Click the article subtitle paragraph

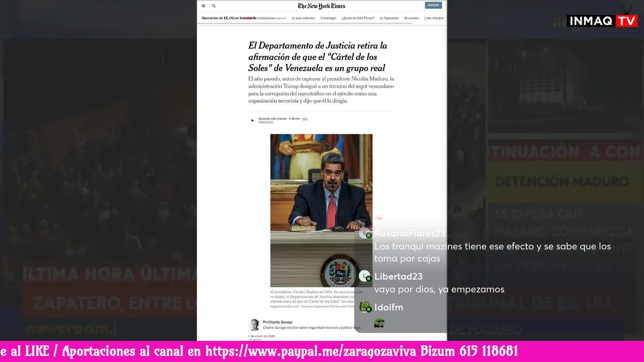coord(321,90)
